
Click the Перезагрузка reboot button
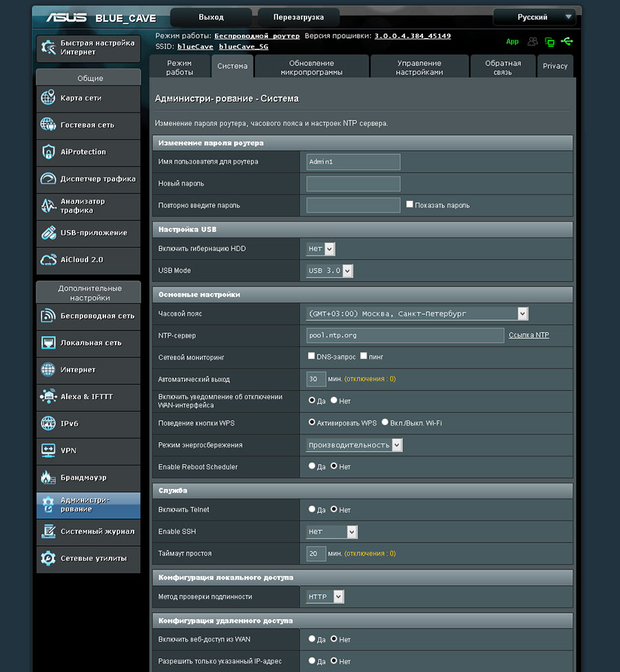[298, 17]
